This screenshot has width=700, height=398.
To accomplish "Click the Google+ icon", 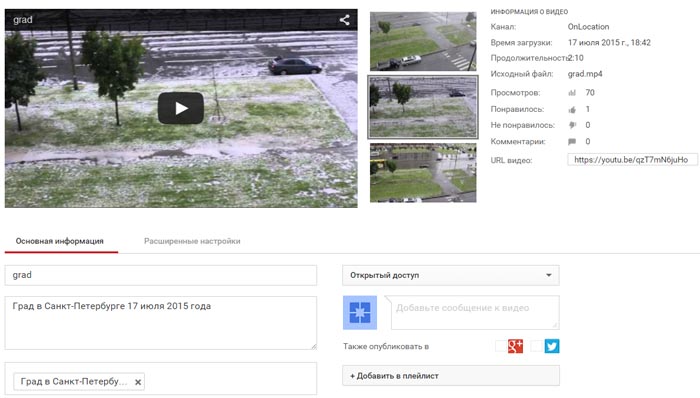I will (x=515, y=346).
